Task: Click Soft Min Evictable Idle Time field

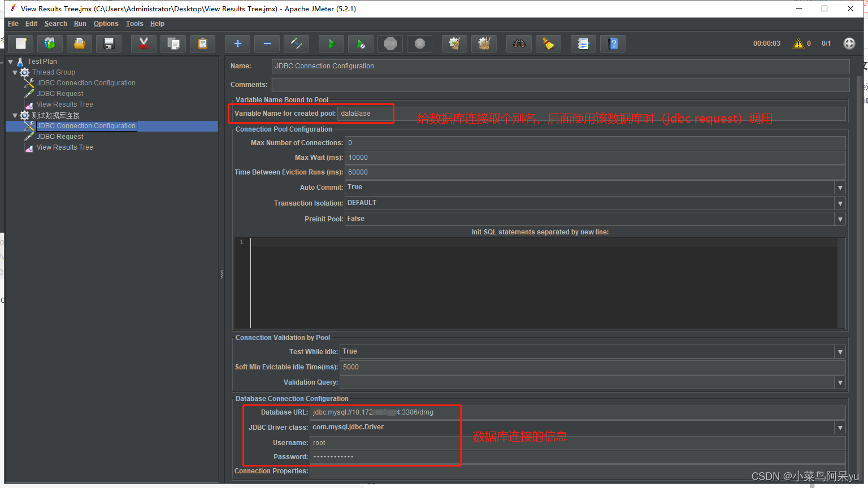Action: [x=593, y=367]
